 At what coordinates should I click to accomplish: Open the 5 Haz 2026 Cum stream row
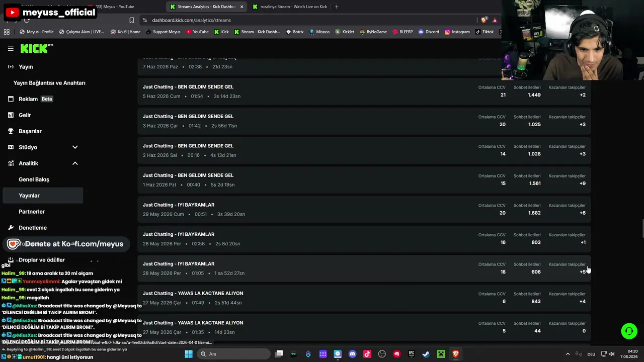click(x=364, y=92)
